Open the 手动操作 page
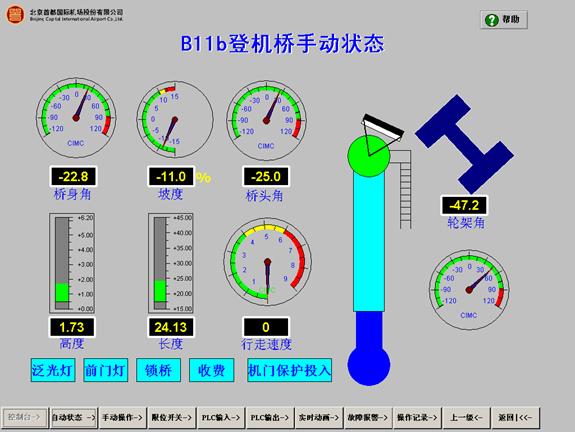This screenshot has height=432, width=575. [122, 417]
